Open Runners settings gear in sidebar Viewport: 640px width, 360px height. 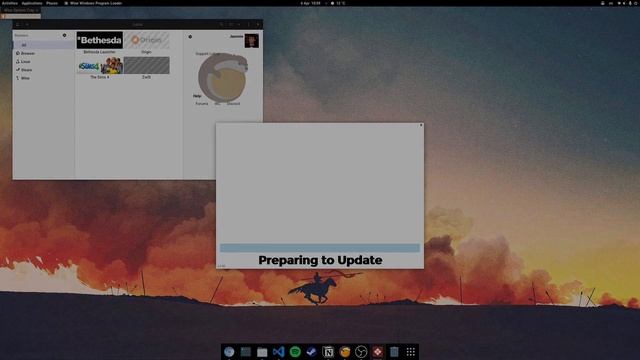[64, 36]
